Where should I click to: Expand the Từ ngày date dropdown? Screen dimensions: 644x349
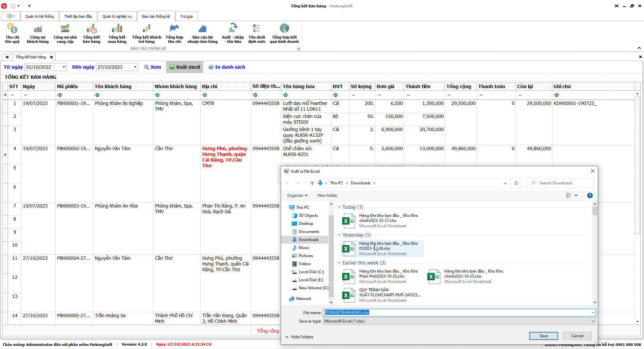point(64,67)
